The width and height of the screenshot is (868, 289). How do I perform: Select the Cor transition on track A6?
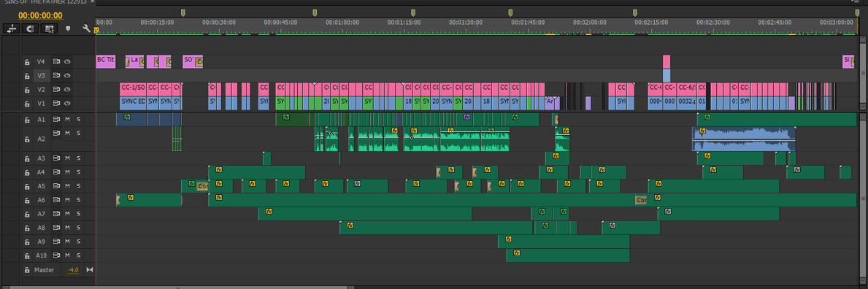tap(641, 200)
